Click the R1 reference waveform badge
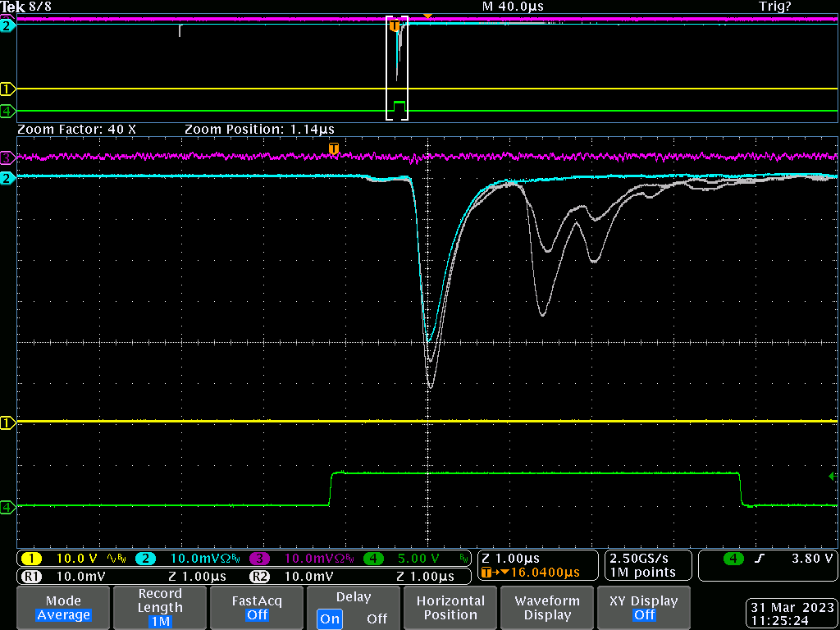 click(30, 576)
